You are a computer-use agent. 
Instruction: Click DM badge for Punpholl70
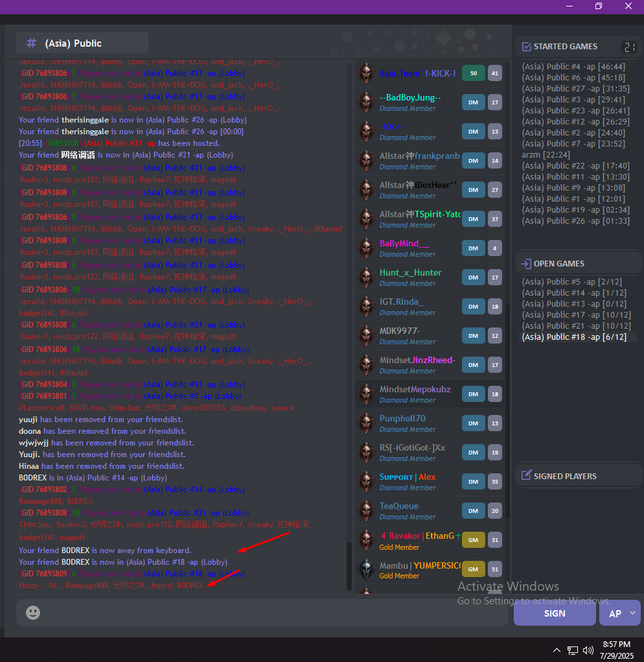(473, 423)
